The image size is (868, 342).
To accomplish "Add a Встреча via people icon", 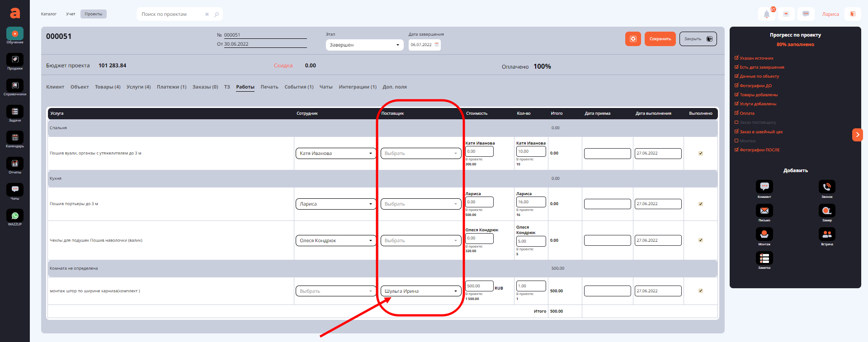I will tap(827, 234).
